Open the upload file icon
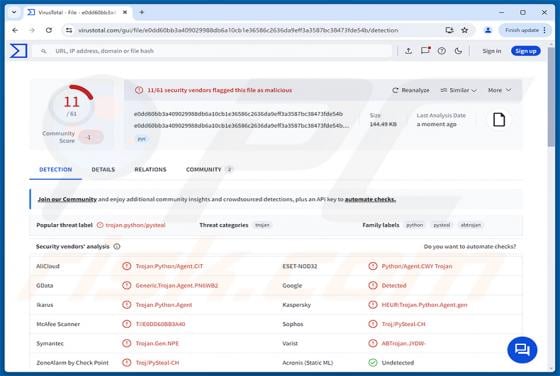Image resolution: width=560 pixels, height=376 pixels. (408, 51)
